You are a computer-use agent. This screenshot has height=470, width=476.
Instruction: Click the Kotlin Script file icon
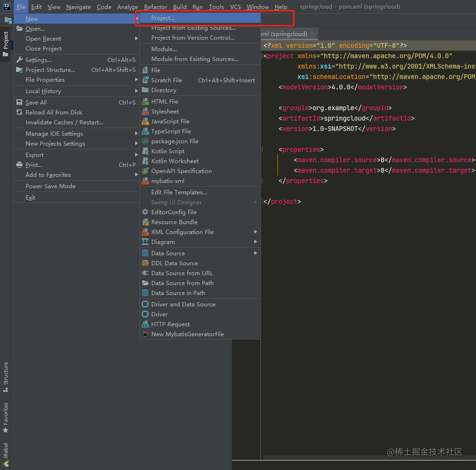(146, 151)
